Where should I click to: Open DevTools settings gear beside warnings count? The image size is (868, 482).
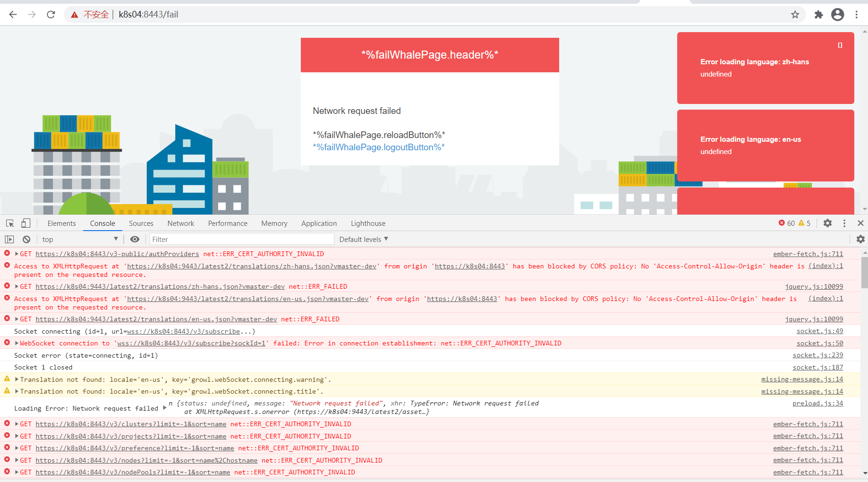[x=827, y=223]
